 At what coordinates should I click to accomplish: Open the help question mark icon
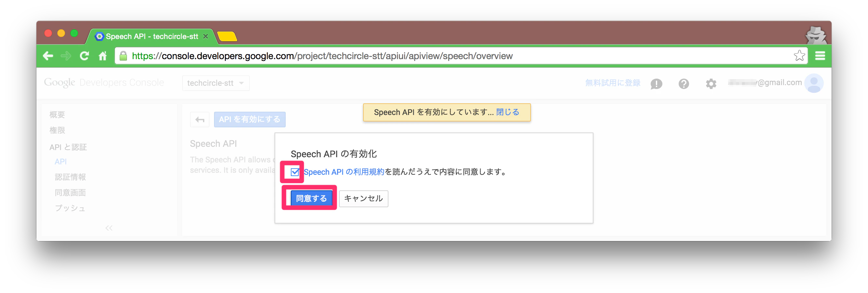tap(684, 83)
